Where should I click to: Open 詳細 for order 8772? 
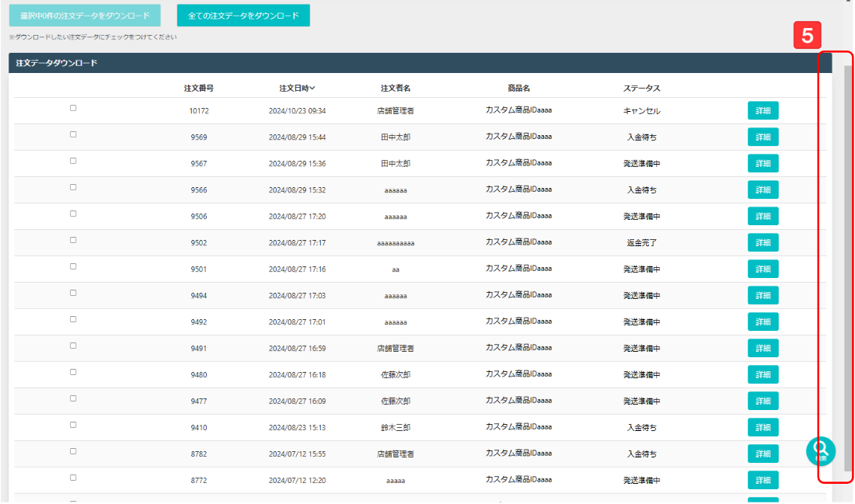click(x=763, y=481)
